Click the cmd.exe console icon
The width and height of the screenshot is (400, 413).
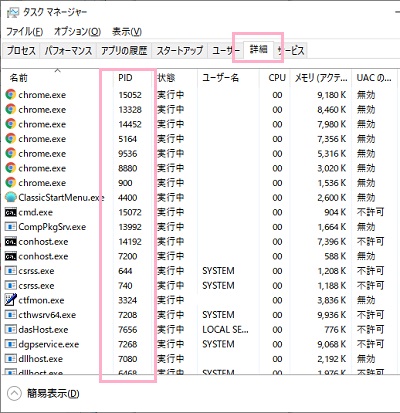point(11,212)
